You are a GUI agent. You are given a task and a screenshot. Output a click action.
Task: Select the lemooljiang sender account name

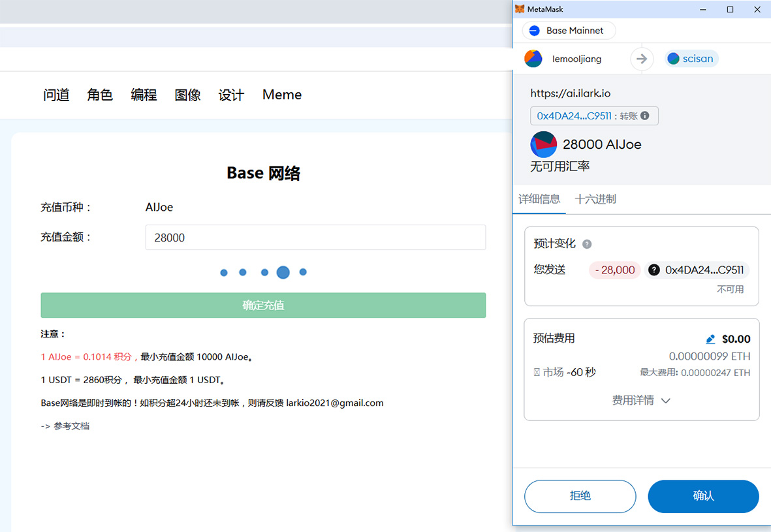click(x=576, y=59)
